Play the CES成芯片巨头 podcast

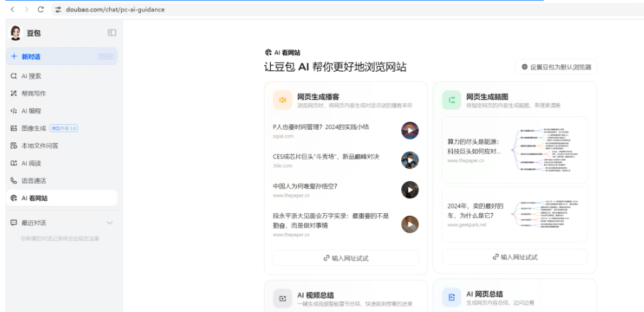point(410,160)
